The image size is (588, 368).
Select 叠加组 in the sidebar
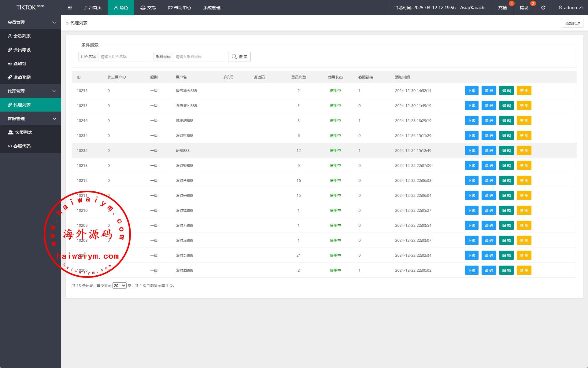coord(20,64)
